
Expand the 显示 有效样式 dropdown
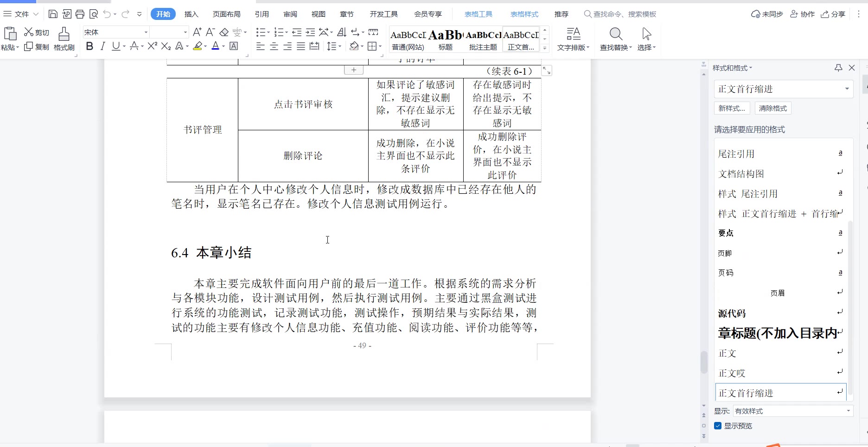click(848, 411)
